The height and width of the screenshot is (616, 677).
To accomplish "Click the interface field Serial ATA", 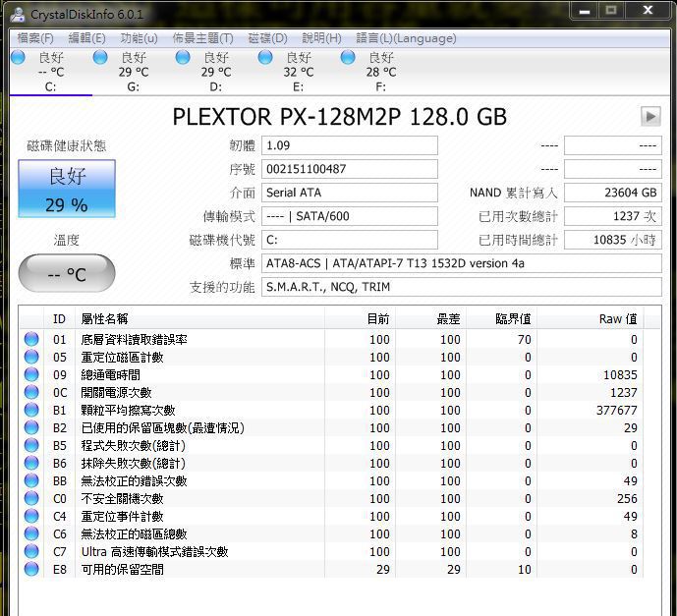I will click(x=350, y=193).
